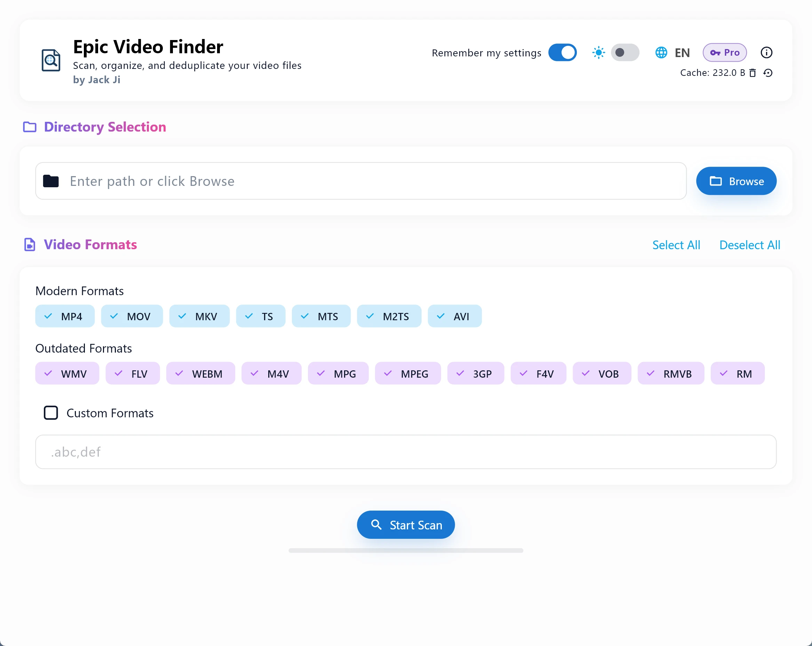Click the cache refresh history icon

pos(768,73)
